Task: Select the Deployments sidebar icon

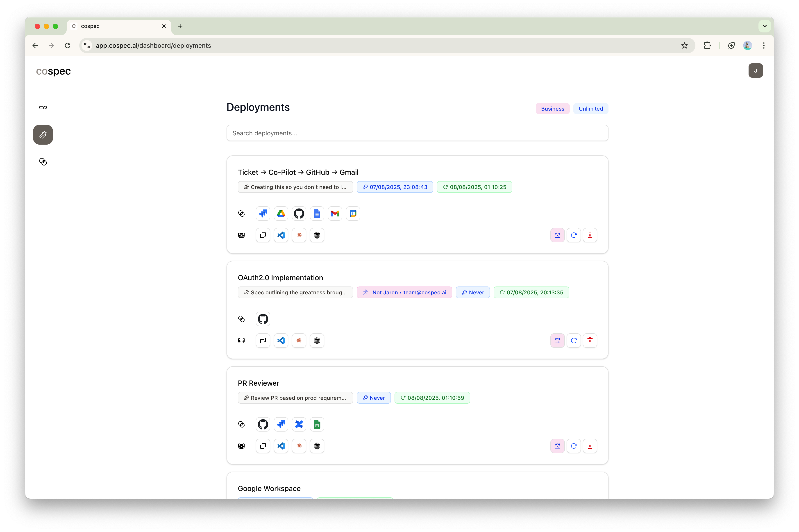Action: [x=43, y=135]
